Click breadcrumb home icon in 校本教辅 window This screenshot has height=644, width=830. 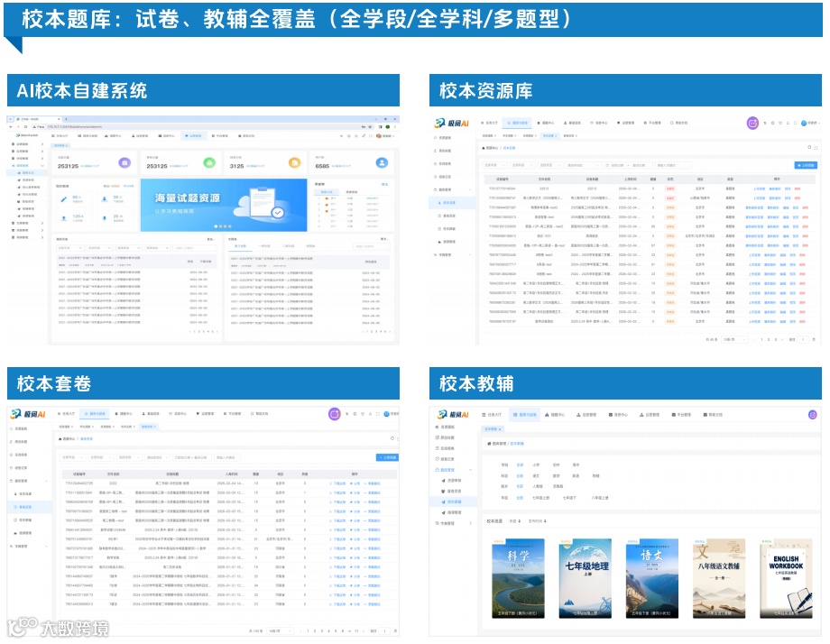coord(489,444)
